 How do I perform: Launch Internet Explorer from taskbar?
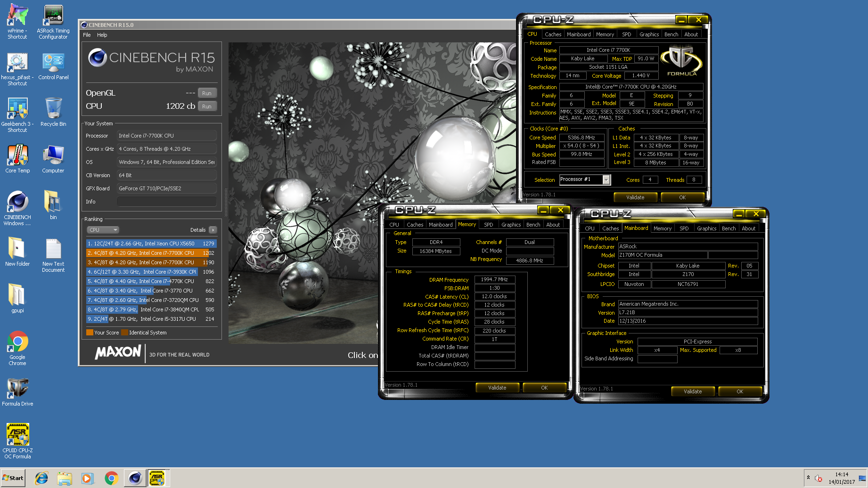41,478
